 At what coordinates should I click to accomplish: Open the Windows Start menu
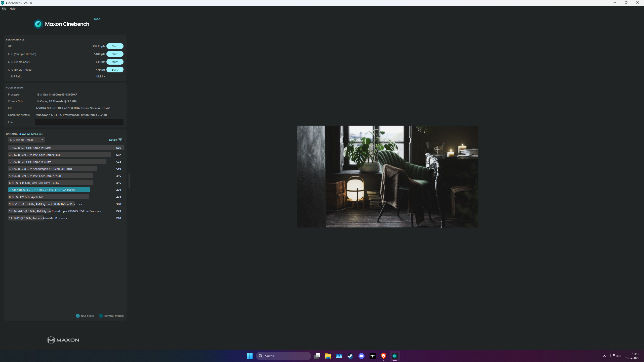250,356
